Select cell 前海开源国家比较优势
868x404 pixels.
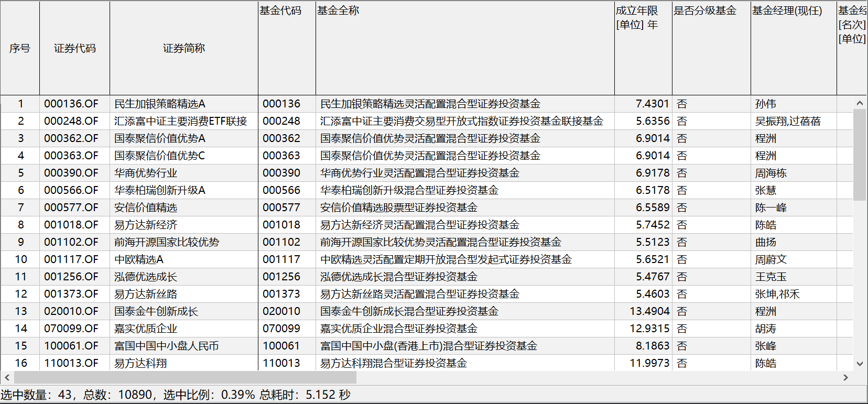click(184, 242)
